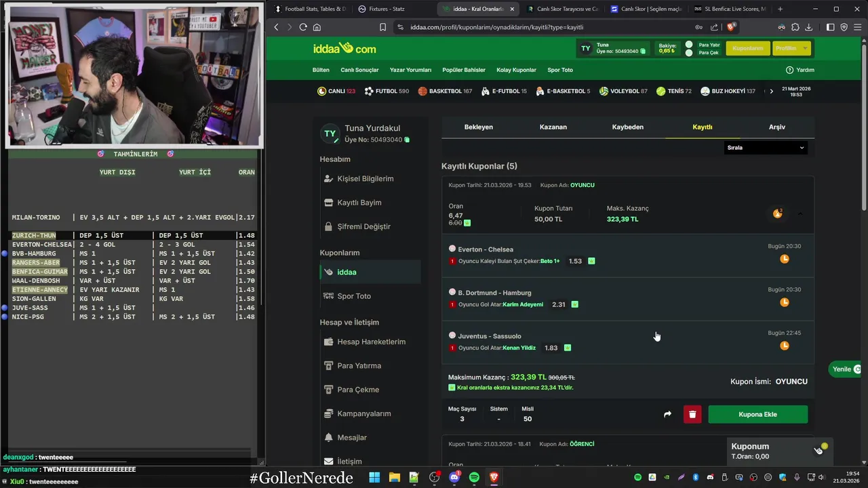Filter by BUZ HOKEYİ 137
Image resolution: width=868 pixels, height=488 pixels.
728,91
